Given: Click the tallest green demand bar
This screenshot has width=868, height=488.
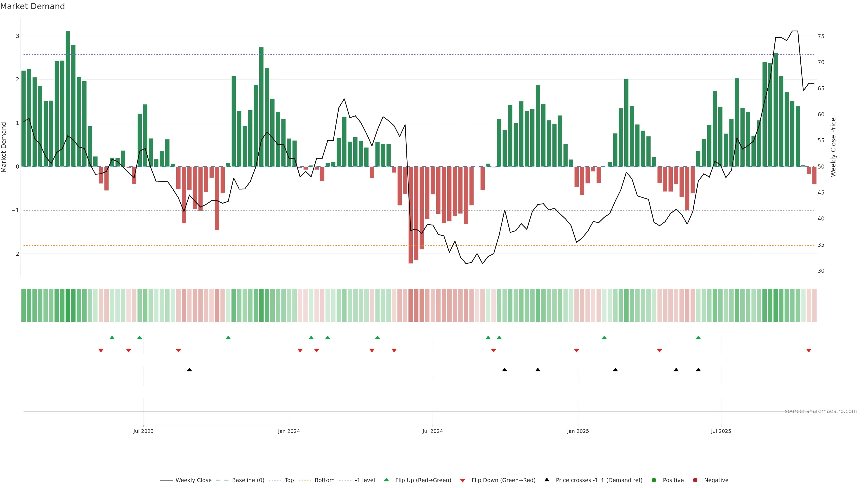Looking at the screenshot, I should click(68, 99).
